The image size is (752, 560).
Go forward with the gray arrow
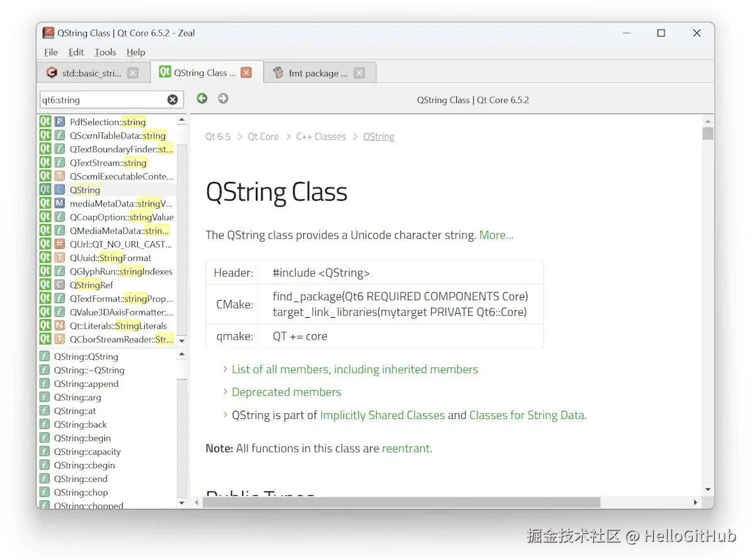[x=223, y=98]
